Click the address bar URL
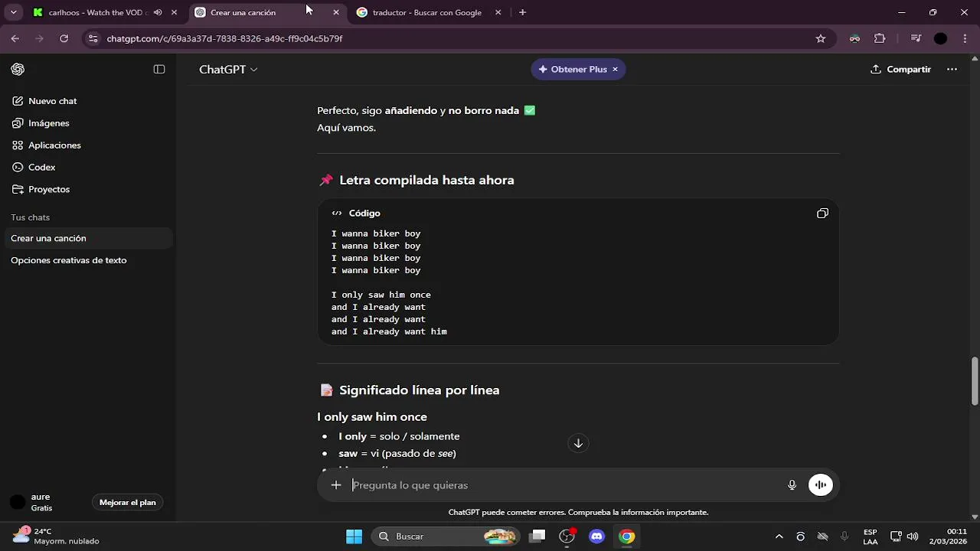The image size is (980, 551). (224, 38)
